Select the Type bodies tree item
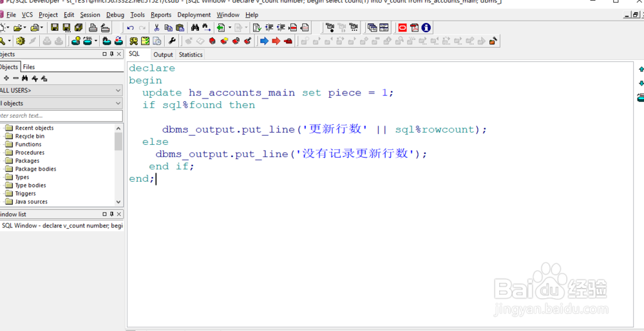Viewport: 644px width, 331px height. point(31,185)
